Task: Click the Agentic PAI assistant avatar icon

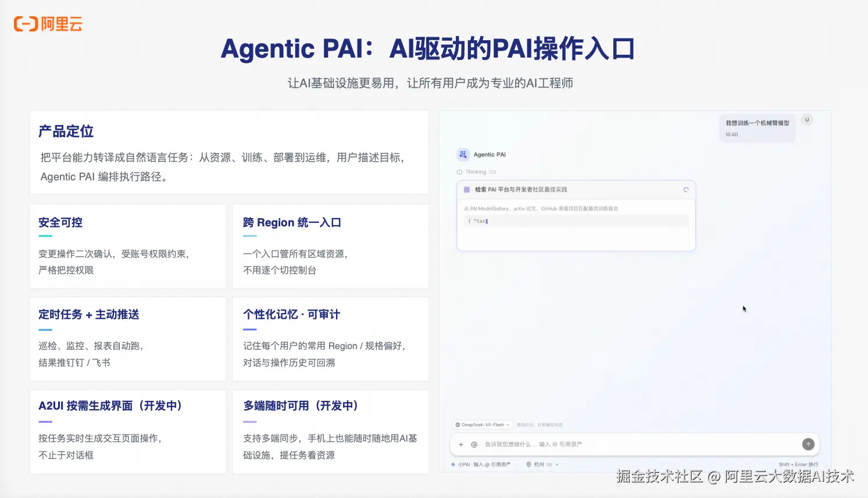Action: (463, 154)
